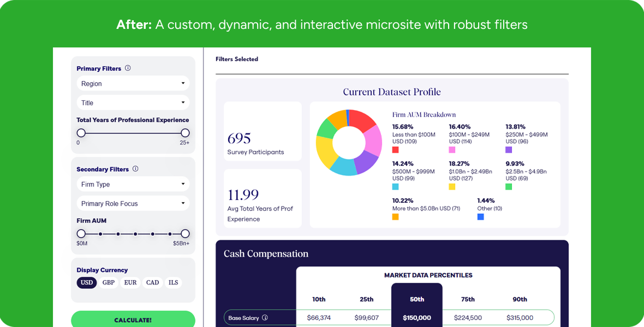
Task: Click the Cash Compensation heading
Action: [266, 253]
